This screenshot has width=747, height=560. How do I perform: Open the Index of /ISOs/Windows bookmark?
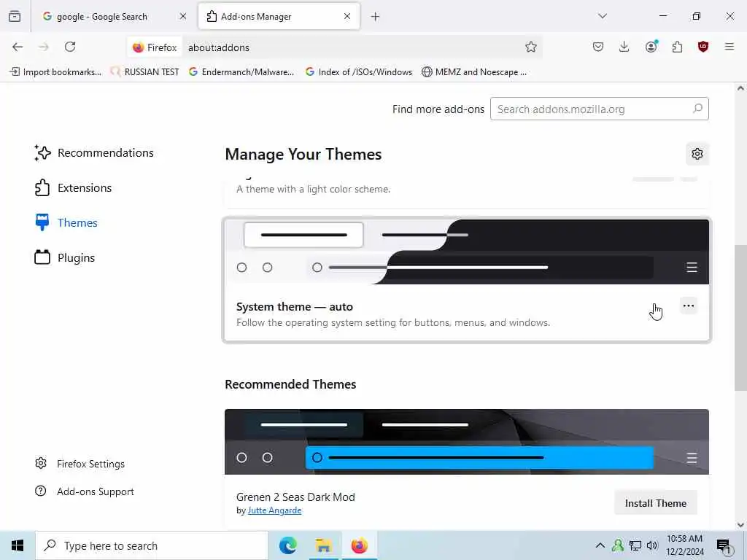[359, 72]
